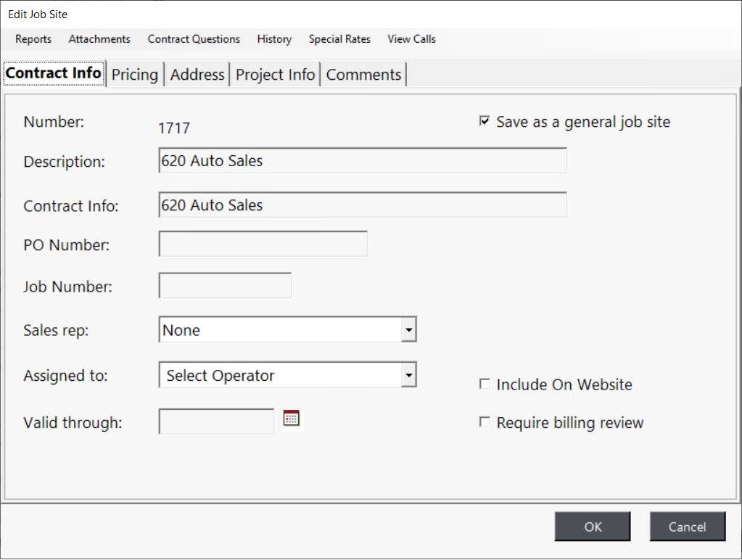View the Project Info tab
The height and width of the screenshot is (560, 742).
click(x=275, y=73)
